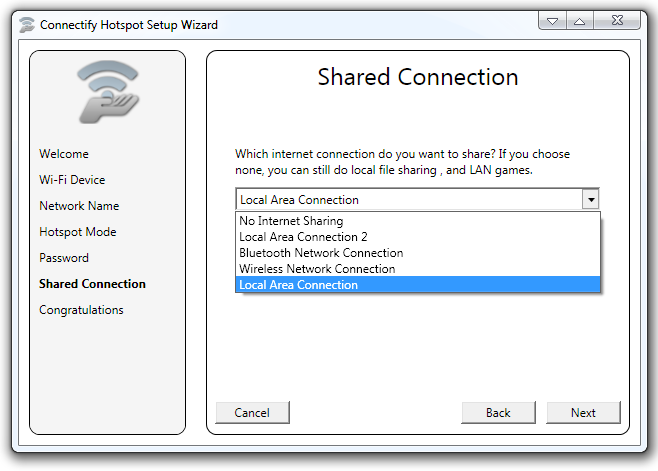Go back with the Back button

[x=498, y=413]
